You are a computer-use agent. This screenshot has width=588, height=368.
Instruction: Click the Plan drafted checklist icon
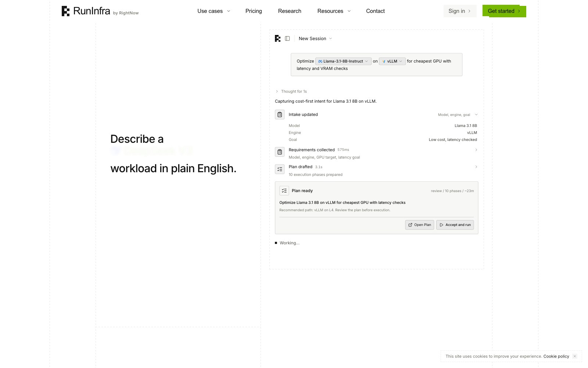click(x=280, y=169)
